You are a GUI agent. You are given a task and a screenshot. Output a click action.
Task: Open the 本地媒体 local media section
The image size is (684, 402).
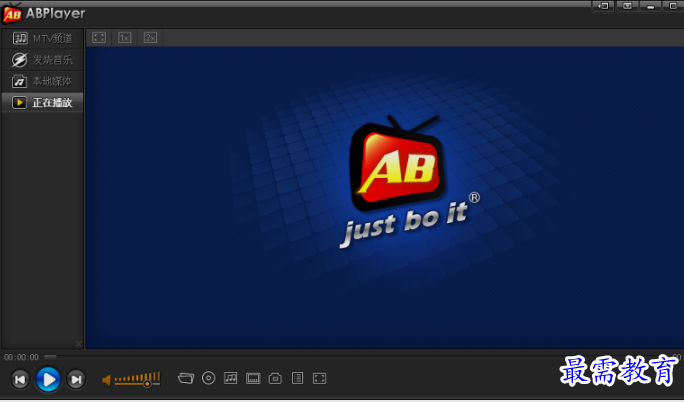click(x=42, y=81)
